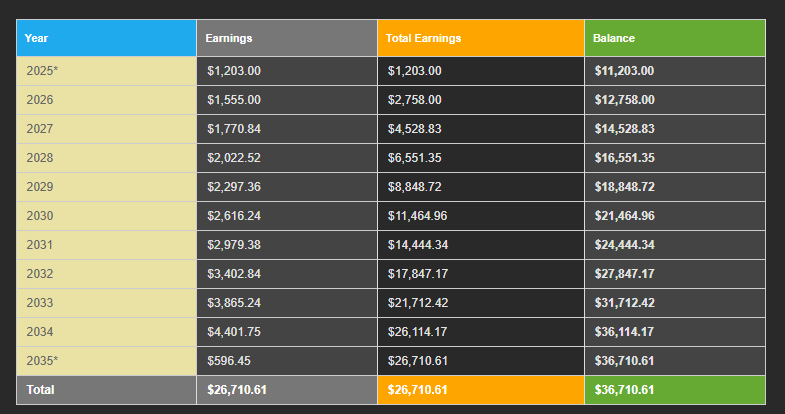Screen dimensions: 785x414
Task: Select the 2035* year cell
Action: (107, 361)
